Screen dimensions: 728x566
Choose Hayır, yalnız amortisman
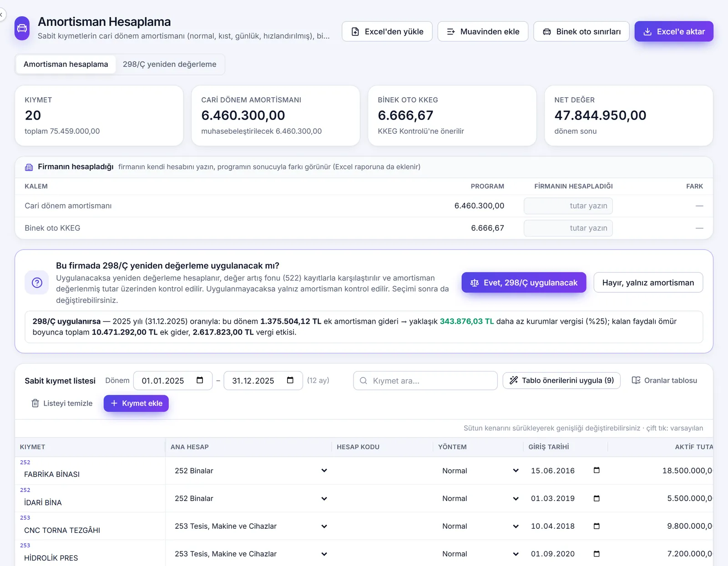(648, 282)
